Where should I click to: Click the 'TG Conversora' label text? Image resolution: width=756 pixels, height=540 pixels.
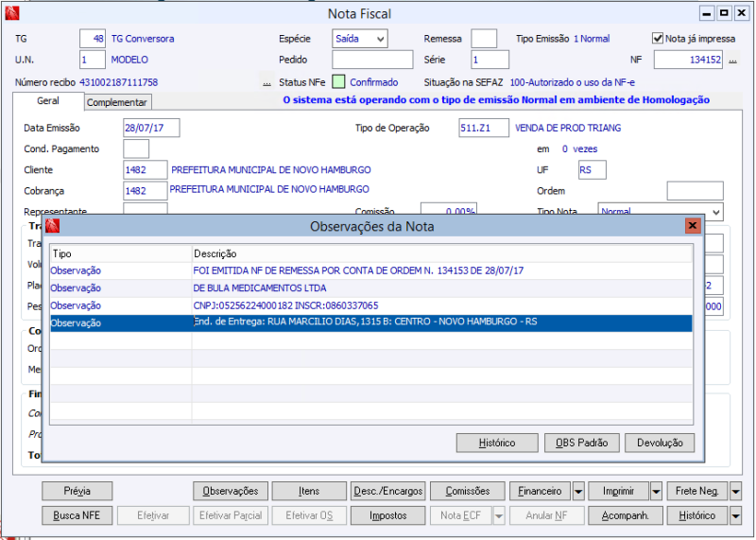pyautogui.click(x=143, y=39)
